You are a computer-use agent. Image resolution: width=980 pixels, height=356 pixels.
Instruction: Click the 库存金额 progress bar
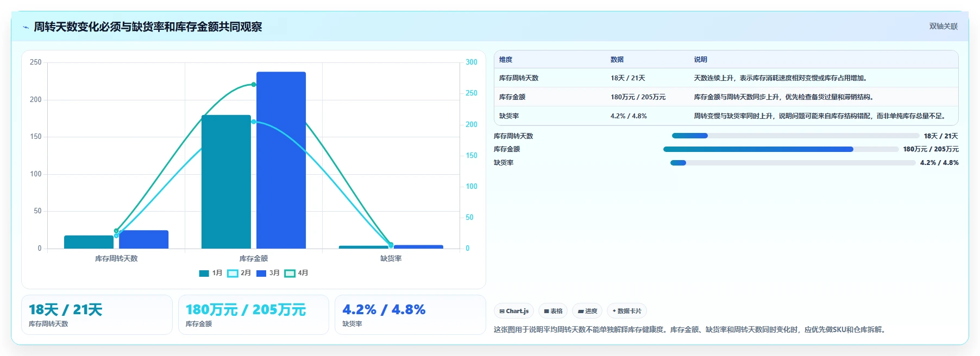(x=781, y=149)
